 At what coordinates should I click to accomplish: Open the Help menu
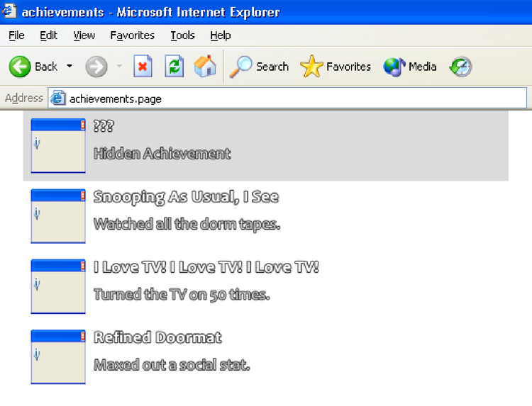pos(220,35)
